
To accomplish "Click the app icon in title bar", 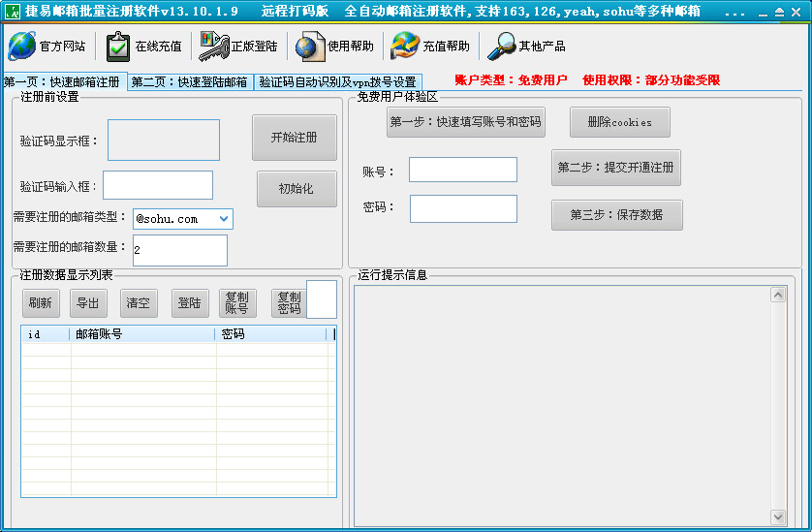I will pyautogui.click(x=13, y=11).
